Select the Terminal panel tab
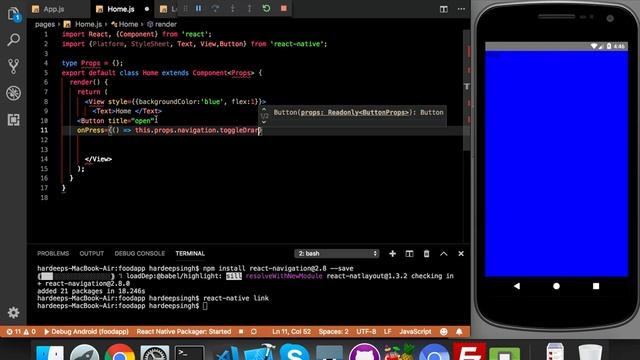 click(190, 253)
